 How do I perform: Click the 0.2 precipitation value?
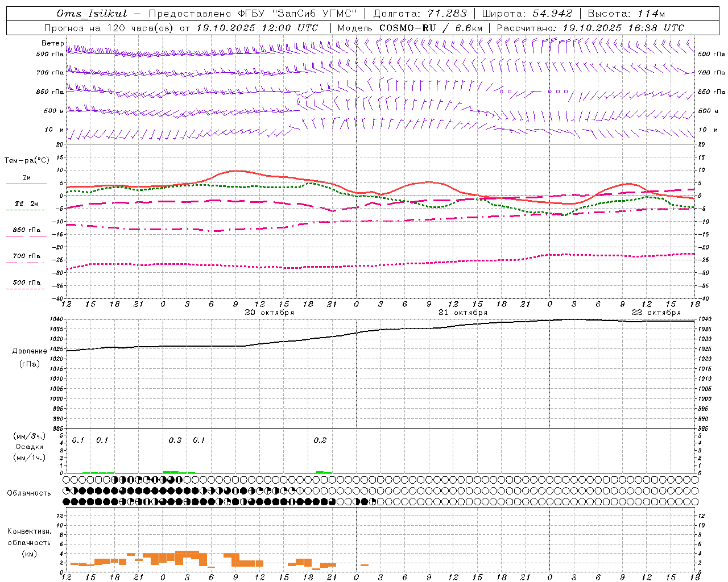pos(320,440)
